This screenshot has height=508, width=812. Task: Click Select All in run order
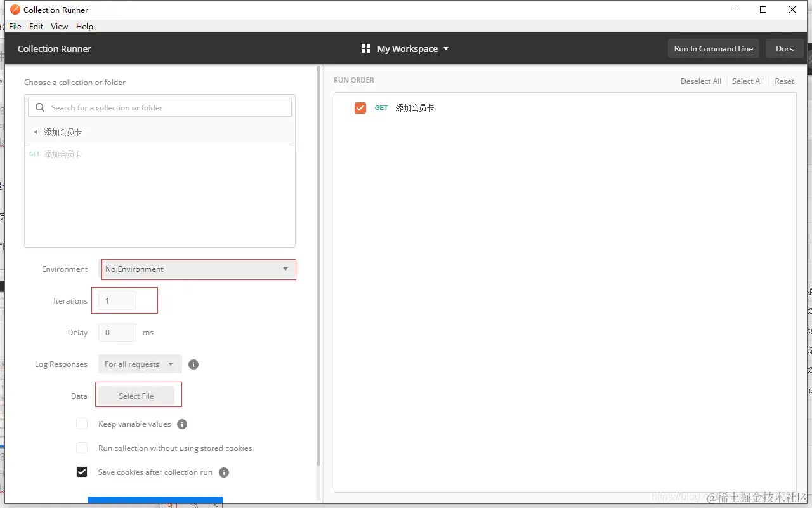(748, 81)
